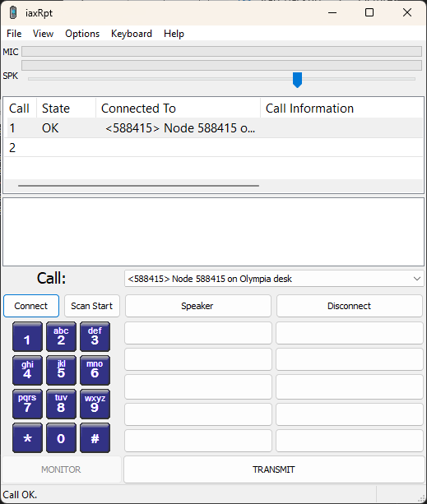
Task: Tap the pound keypad key
Action: (x=95, y=437)
